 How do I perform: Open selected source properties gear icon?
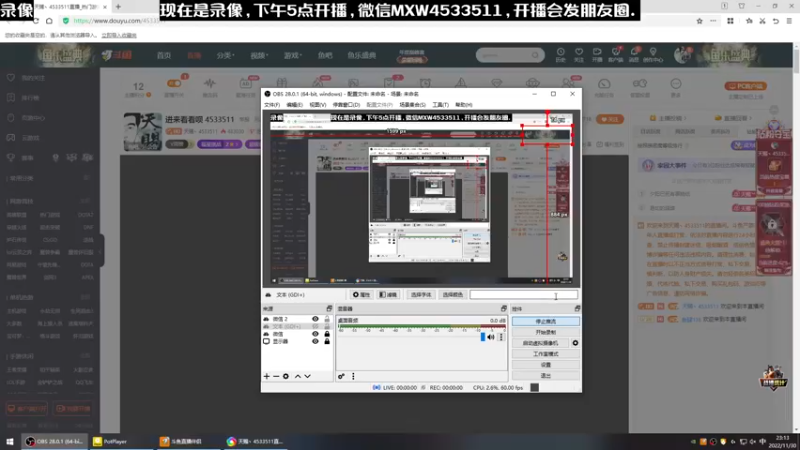click(x=286, y=377)
